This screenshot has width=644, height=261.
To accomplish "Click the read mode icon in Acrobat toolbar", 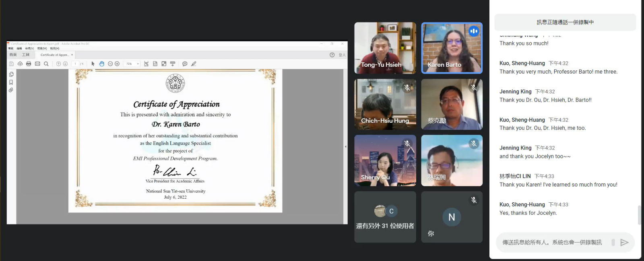I will pos(173,64).
